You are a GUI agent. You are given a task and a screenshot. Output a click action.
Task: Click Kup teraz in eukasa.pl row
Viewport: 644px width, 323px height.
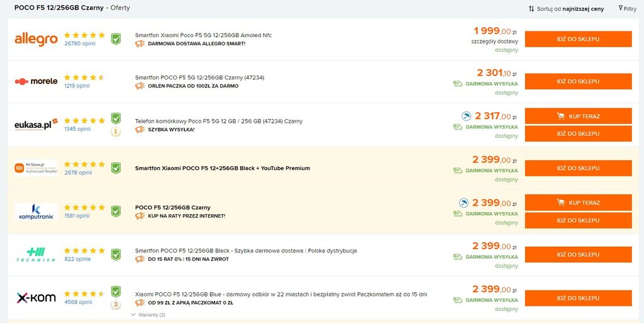pyautogui.click(x=579, y=116)
